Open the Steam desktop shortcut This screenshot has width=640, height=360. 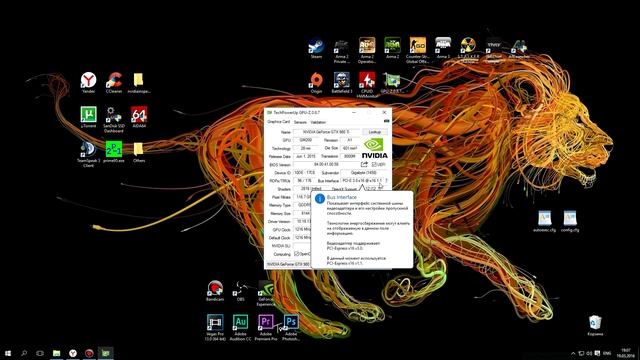tap(316, 49)
